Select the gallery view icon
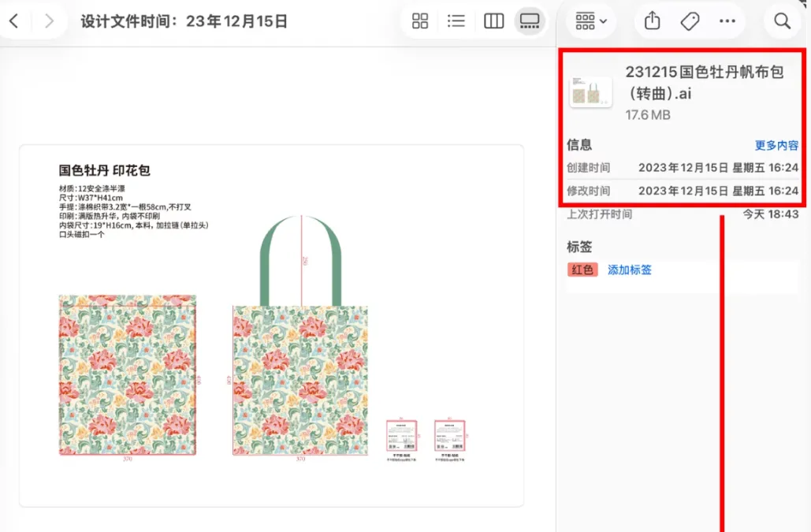The image size is (811, 532). (x=530, y=21)
